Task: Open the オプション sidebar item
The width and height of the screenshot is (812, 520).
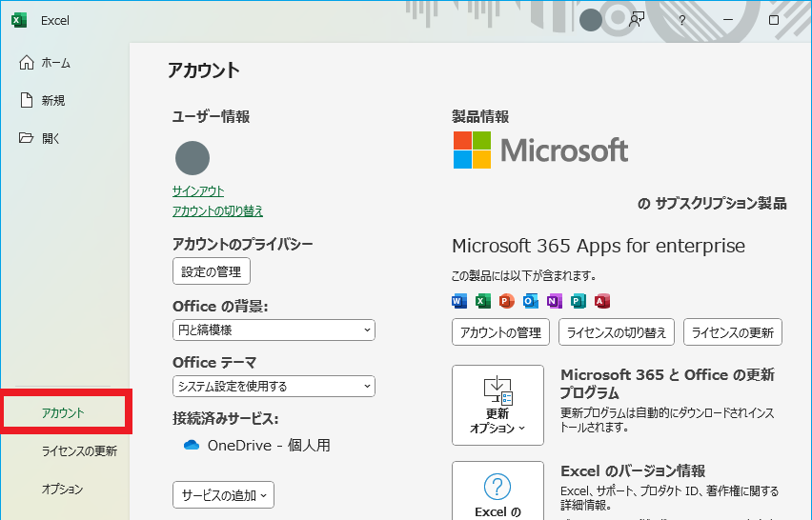Action: pyautogui.click(x=62, y=489)
